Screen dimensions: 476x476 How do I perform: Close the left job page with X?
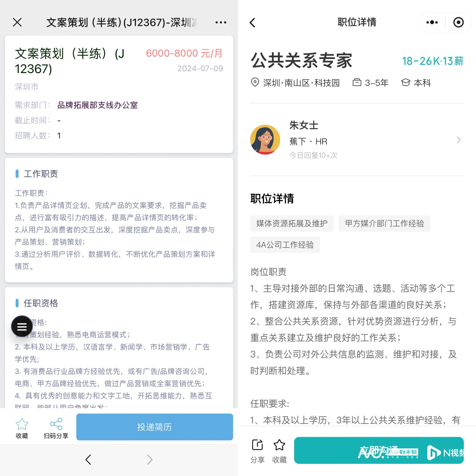click(17, 22)
